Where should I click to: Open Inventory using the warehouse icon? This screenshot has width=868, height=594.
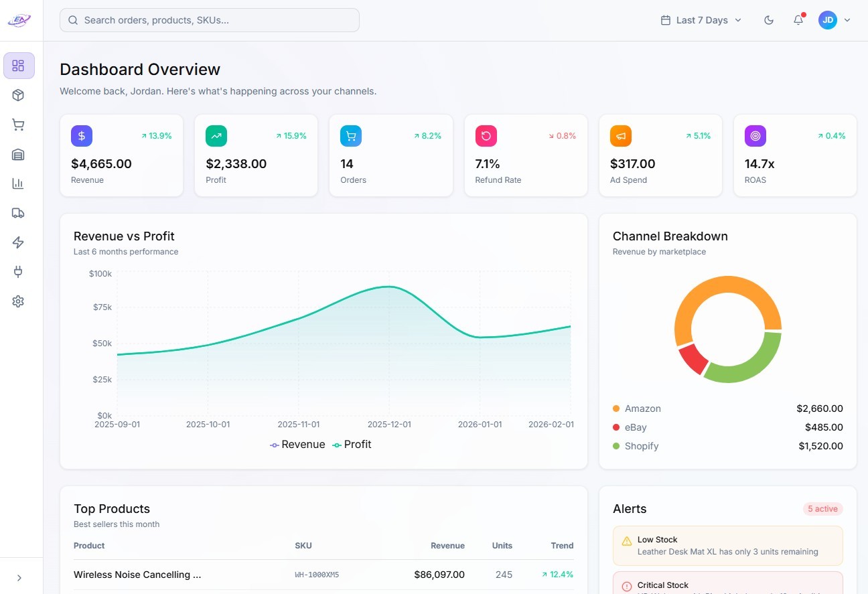click(18, 154)
